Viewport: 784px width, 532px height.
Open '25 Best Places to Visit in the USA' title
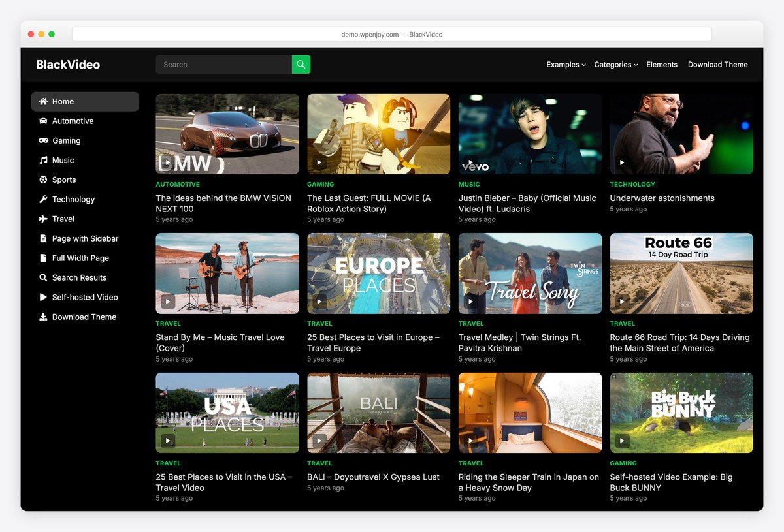pos(224,482)
